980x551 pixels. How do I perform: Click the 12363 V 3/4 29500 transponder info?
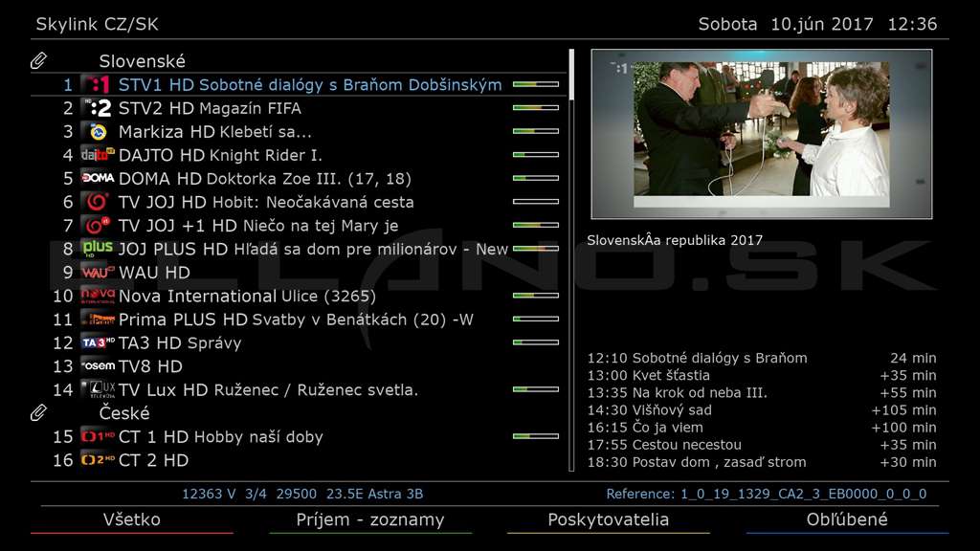click(x=302, y=495)
